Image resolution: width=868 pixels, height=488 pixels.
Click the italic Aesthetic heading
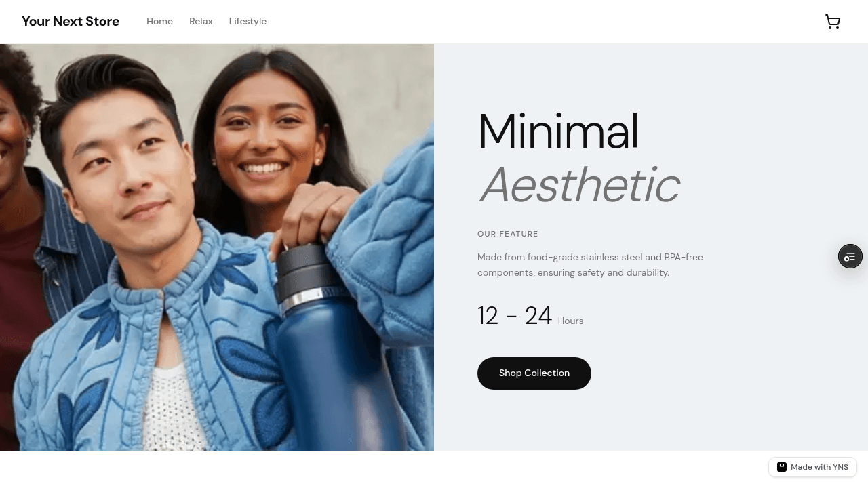click(580, 184)
